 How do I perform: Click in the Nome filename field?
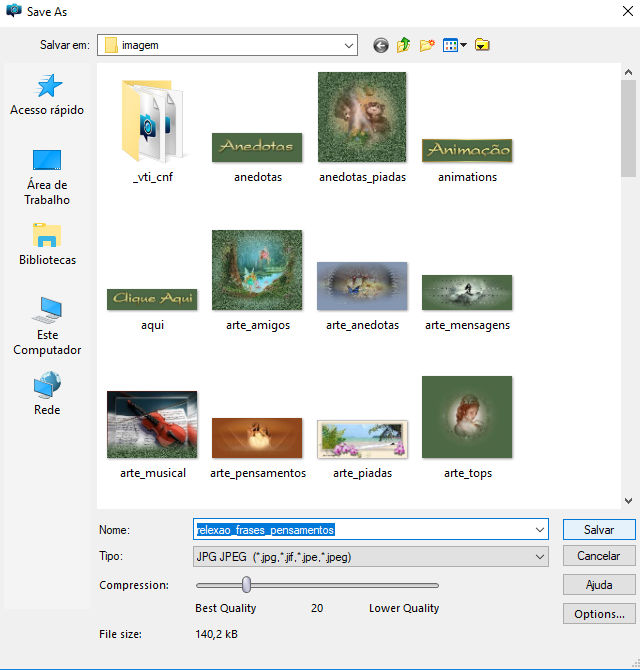371,530
